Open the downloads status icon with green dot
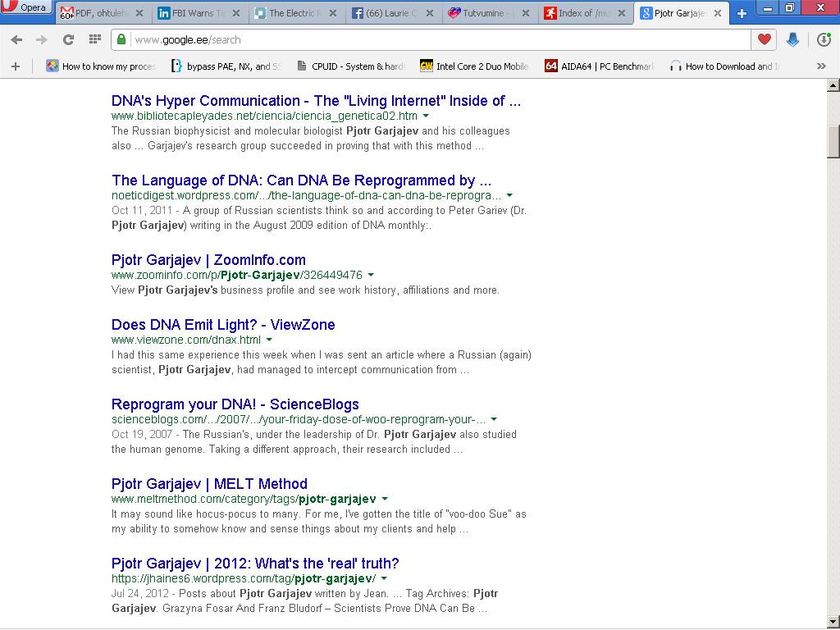The height and width of the screenshot is (630, 840). (824, 39)
